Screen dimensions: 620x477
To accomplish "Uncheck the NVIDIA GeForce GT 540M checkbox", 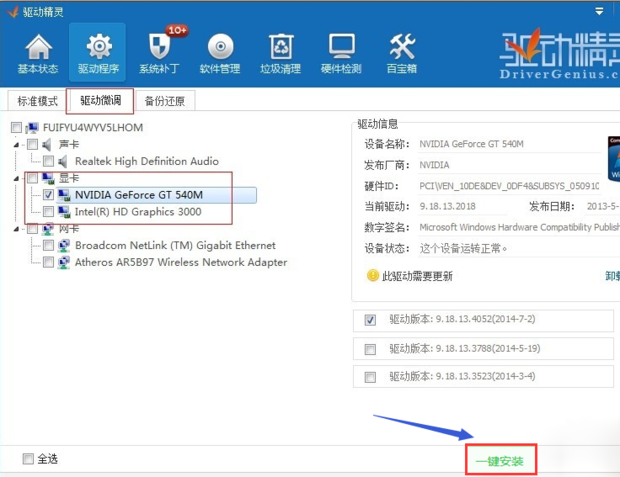I will pyautogui.click(x=49, y=195).
